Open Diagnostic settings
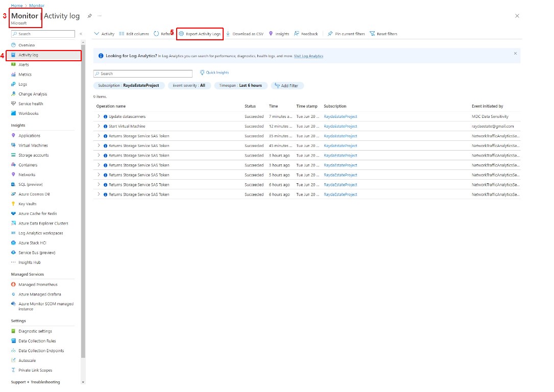The width and height of the screenshot is (554, 392). click(35, 331)
